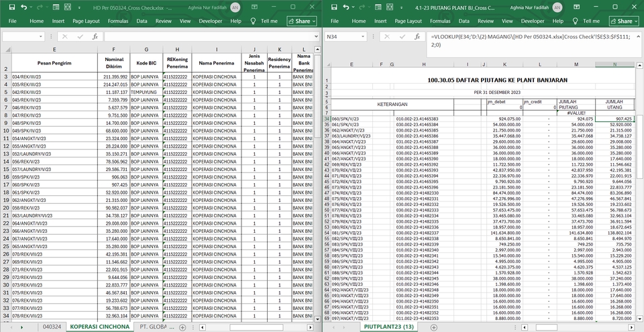The image size is (644, 332).
Task: Click the form icon next to Redo in the HD Per 050324 window
Action: coord(56,7)
